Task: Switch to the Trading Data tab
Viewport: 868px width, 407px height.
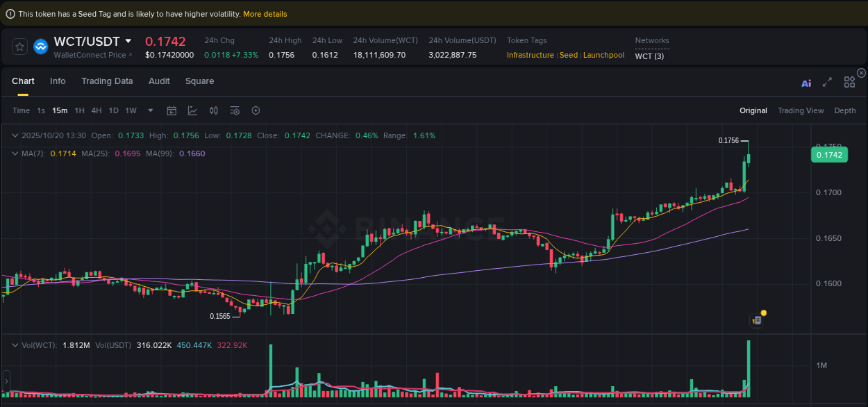Action: click(107, 81)
